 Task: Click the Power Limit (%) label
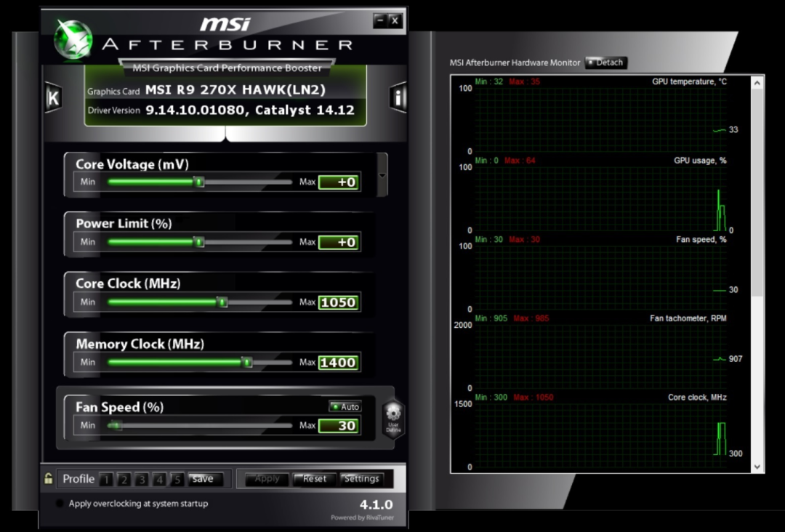(x=124, y=224)
